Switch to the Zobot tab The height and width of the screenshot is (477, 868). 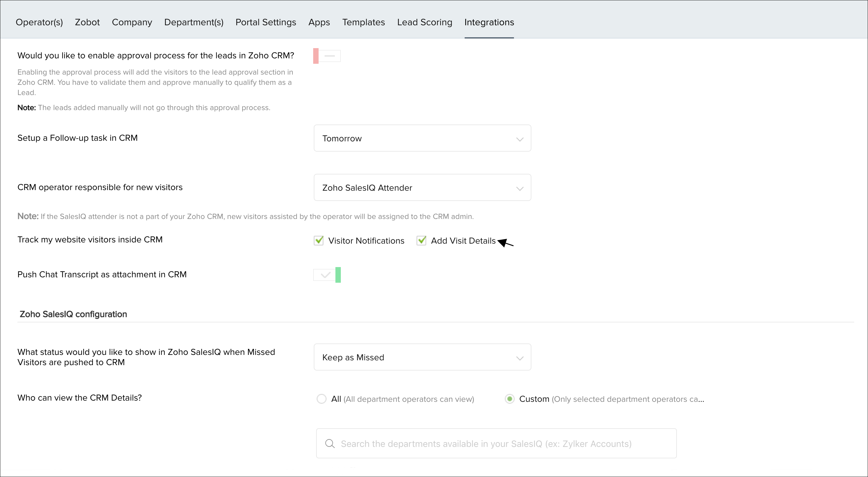(x=87, y=22)
